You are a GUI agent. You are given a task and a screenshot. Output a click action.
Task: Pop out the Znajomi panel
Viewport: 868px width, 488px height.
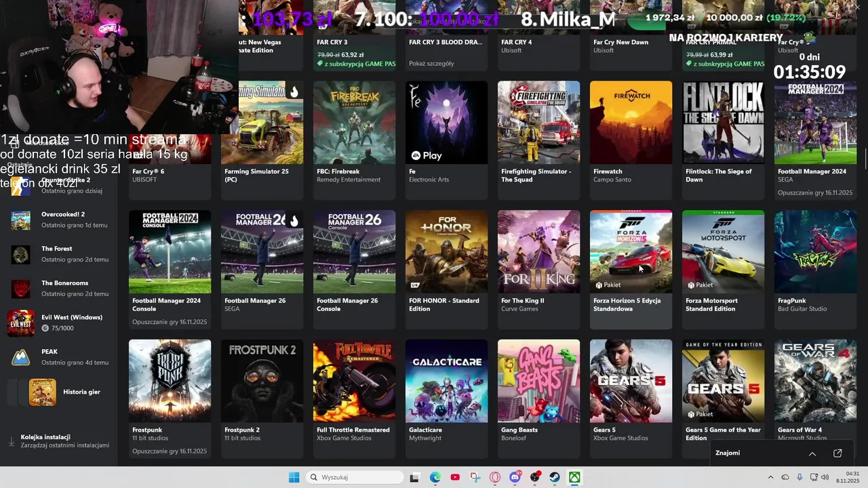click(837, 453)
